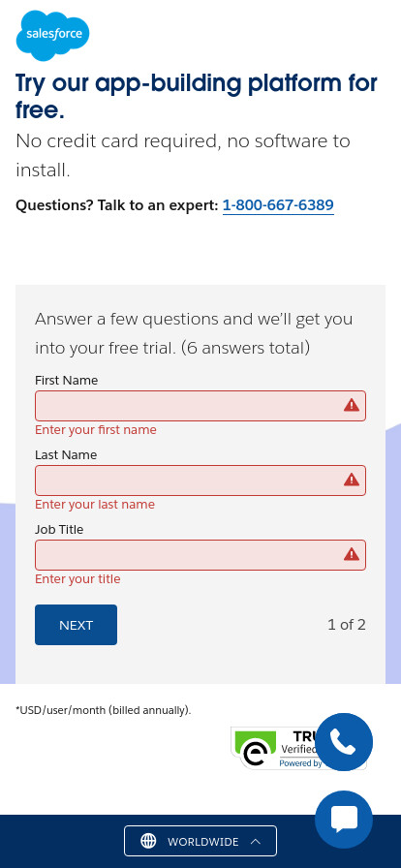
Task: Click the '1 of 2' step indicator
Action: [x=346, y=625]
